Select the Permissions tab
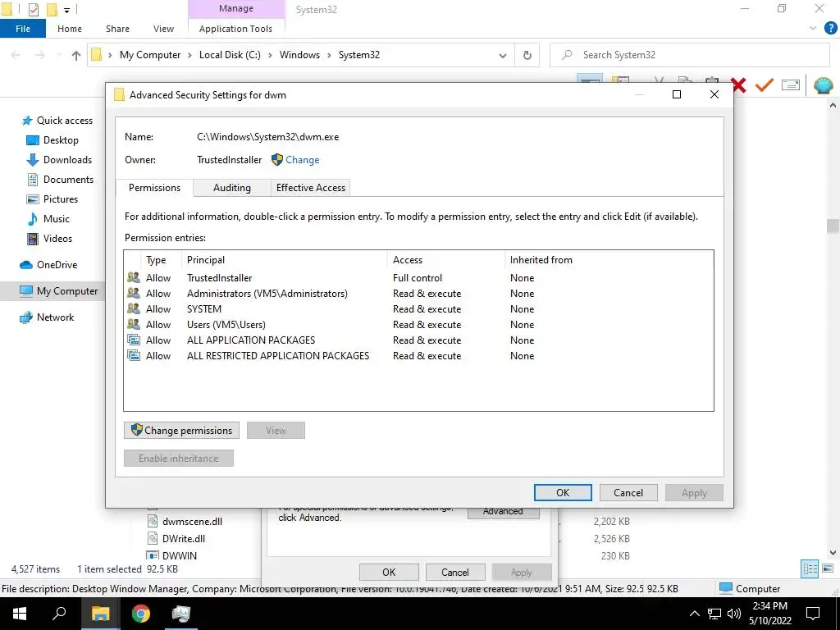Viewport: 840px width, 630px height. coord(154,188)
